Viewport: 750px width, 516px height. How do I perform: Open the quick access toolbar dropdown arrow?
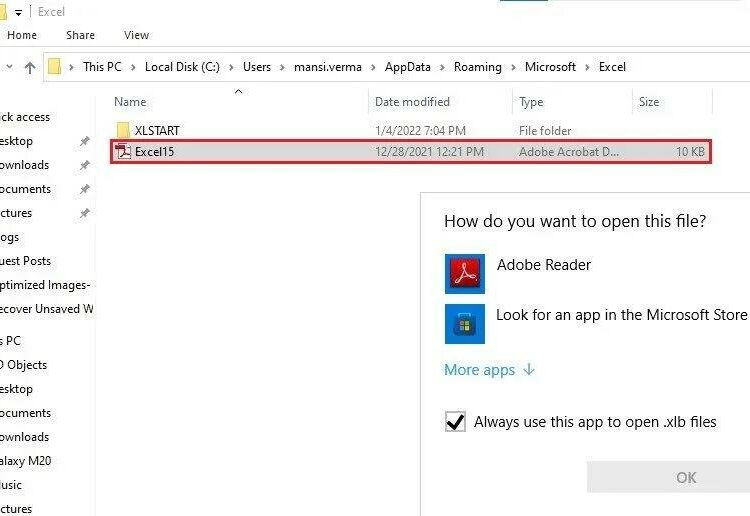pyautogui.click(x=18, y=12)
